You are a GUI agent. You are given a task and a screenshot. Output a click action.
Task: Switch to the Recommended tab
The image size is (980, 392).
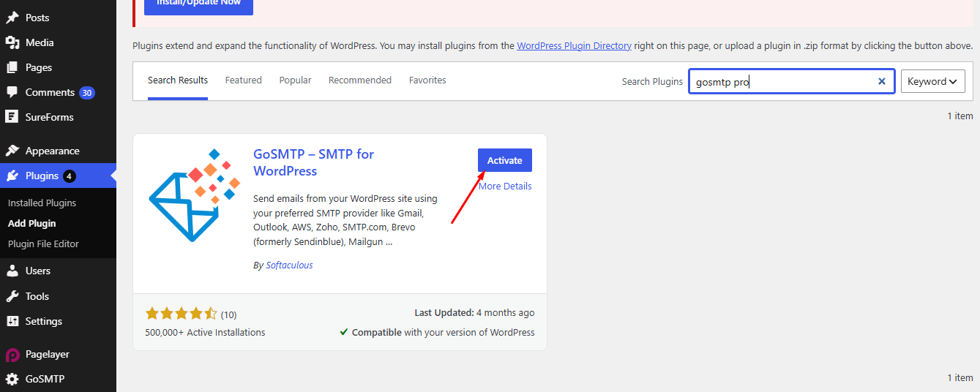(x=360, y=80)
